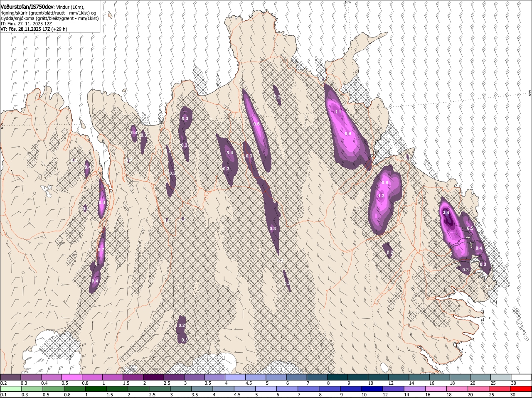Click the 0.9 precipitation value on the map
Screen dimensions: 532x398
click(x=348, y=133)
